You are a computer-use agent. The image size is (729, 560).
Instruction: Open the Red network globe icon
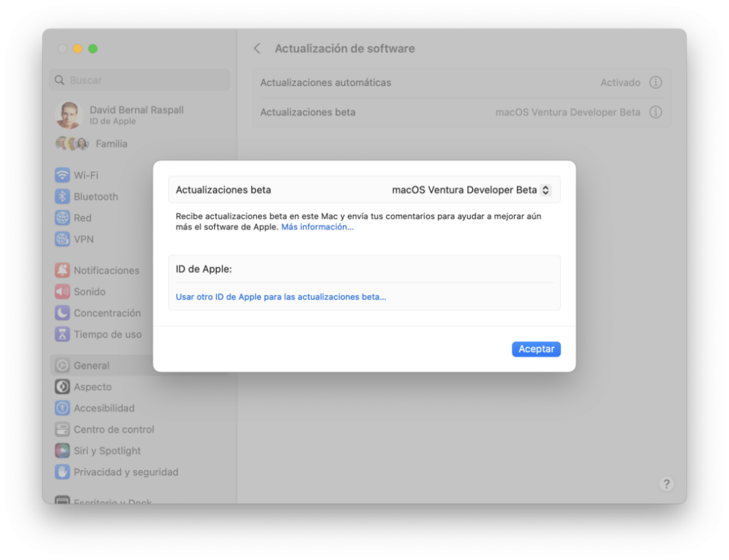click(x=63, y=218)
